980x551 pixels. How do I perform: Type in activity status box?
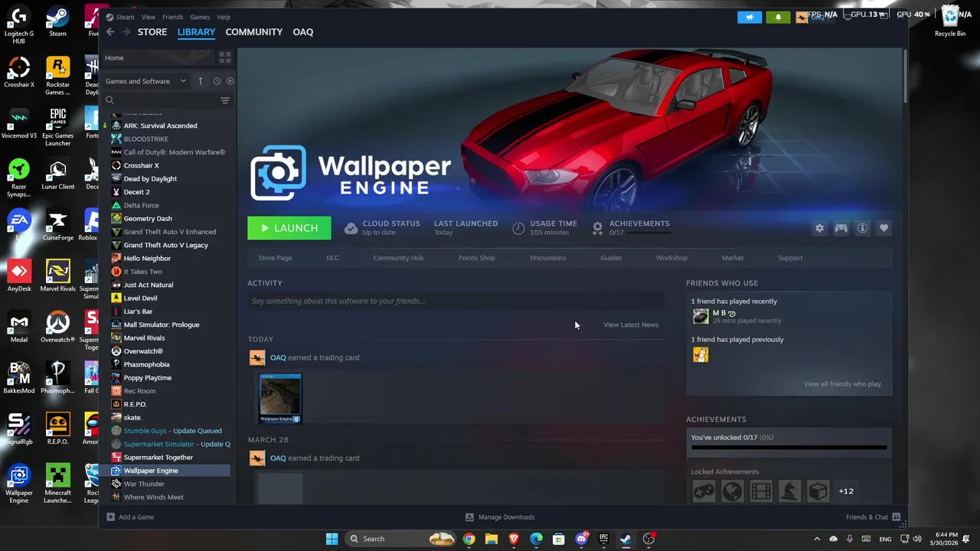pyautogui.click(x=456, y=301)
